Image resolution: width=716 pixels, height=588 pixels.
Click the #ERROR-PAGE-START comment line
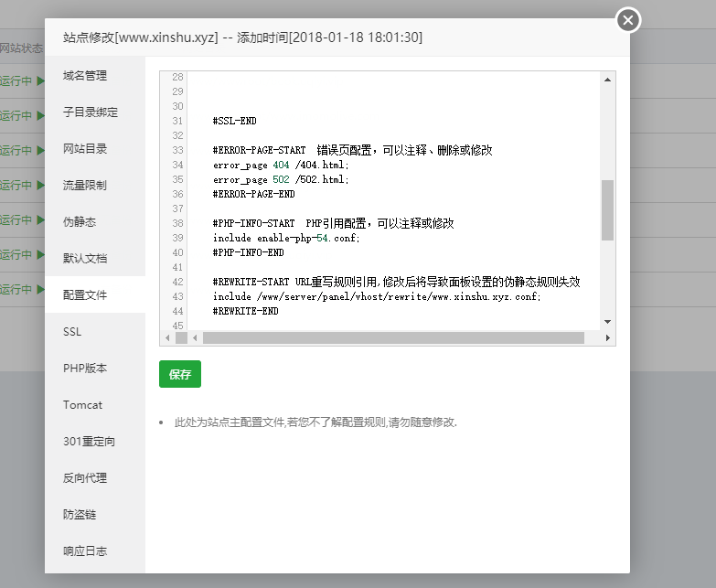tap(353, 150)
